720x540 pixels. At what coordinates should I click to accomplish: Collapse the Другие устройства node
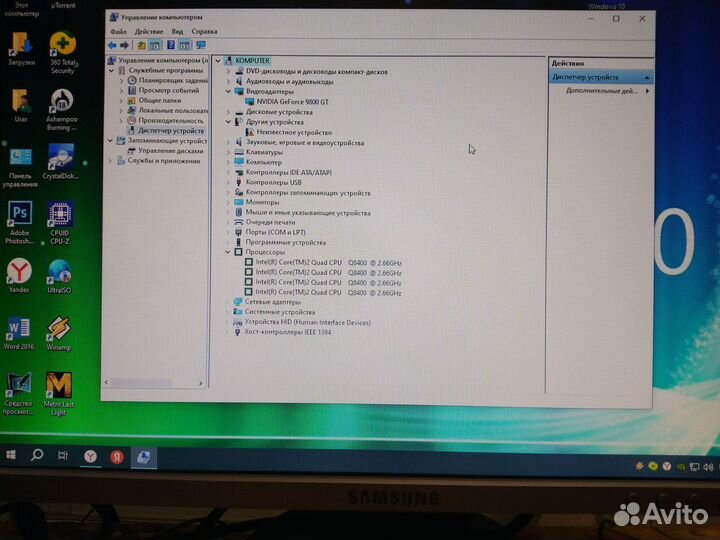(x=228, y=122)
